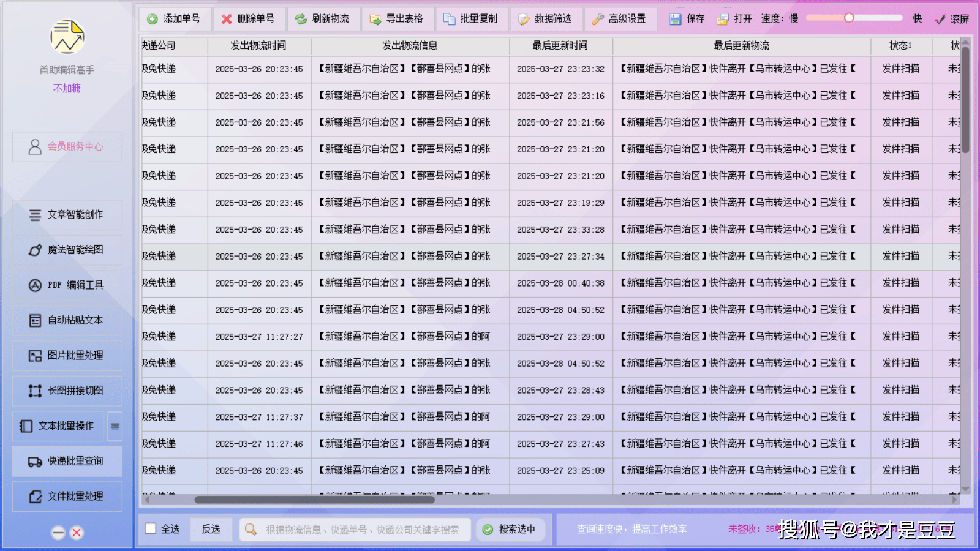This screenshot has width=980, height=551.
Task: Expand the menu beside 文本批量操作
Action: coord(115,426)
